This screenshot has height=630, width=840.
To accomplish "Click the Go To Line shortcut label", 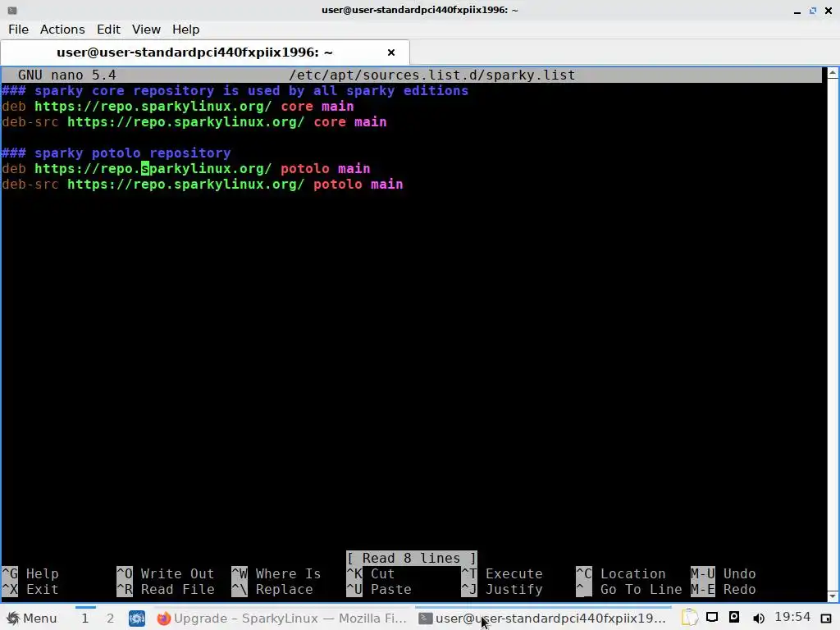I will coord(629,589).
